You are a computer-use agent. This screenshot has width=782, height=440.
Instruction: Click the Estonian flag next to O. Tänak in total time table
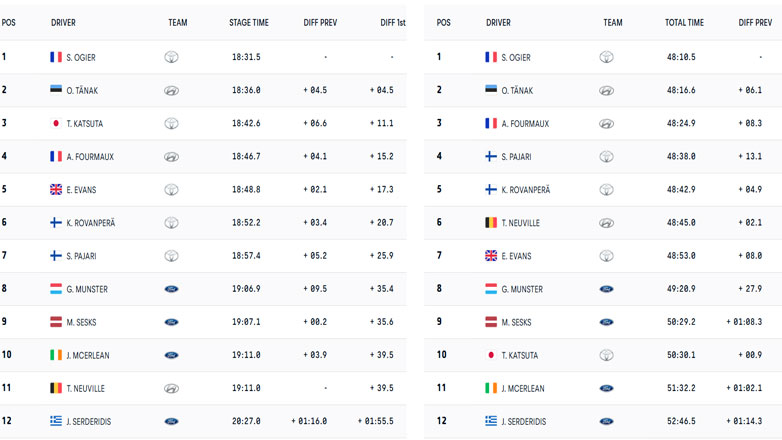click(x=491, y=91)
